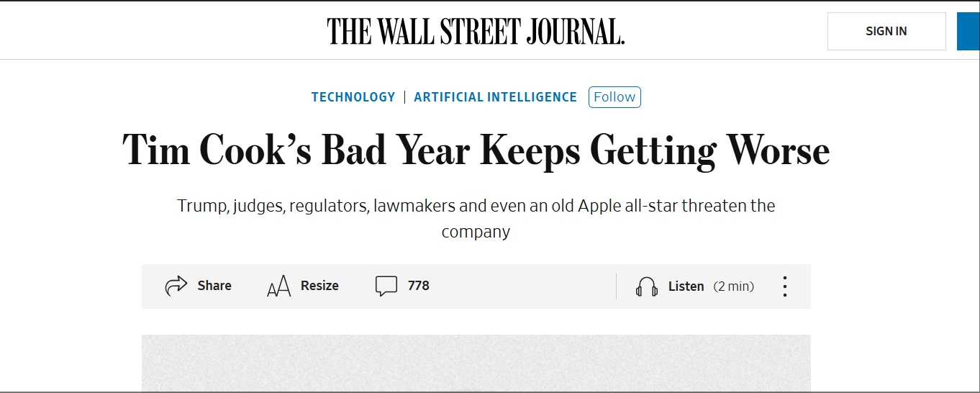Viewport: 980px width, 393px height.
Task: Click the Tim Cook's Bad Year headline
Action: tap(476, 150)
